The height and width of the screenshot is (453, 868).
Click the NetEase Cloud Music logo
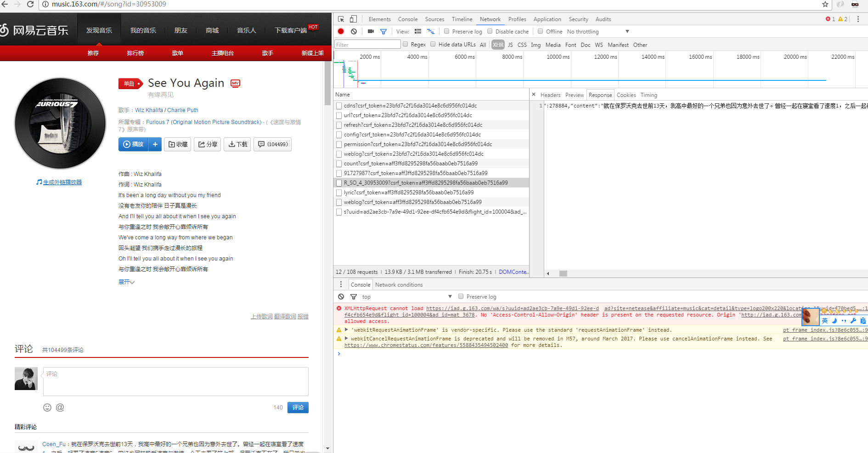34,30
